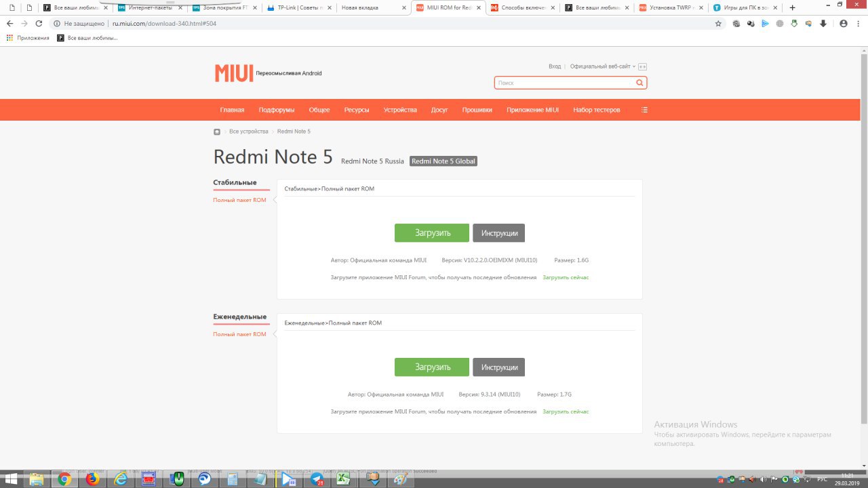
Task: Click the РУС language indicator in tray
Action: pos(822,479)
